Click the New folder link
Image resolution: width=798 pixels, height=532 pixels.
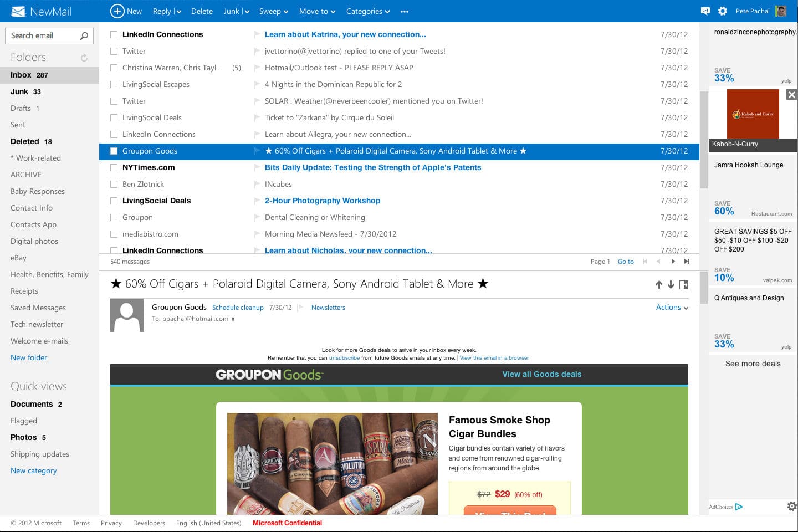click(x=29, y=357)
